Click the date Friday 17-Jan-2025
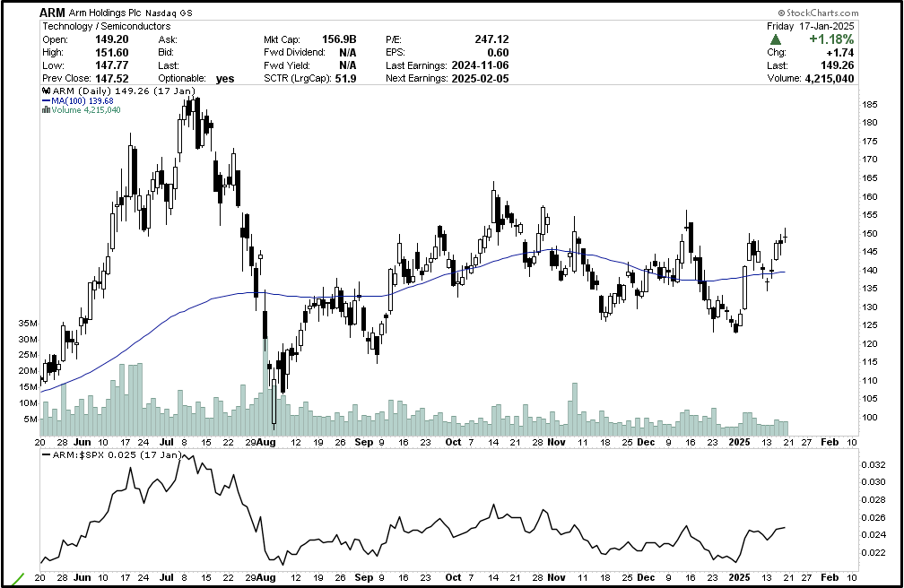 point(811,27)
